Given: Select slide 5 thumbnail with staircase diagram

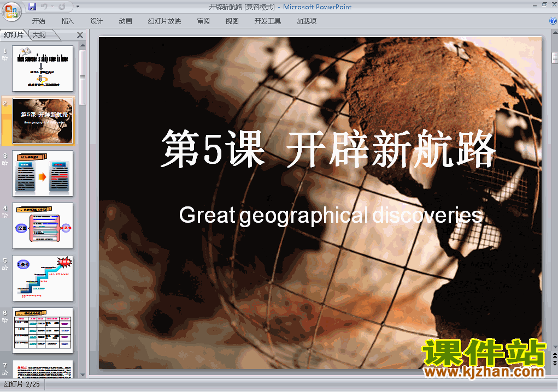Looking at the screenshot, I should click(43, 278).
